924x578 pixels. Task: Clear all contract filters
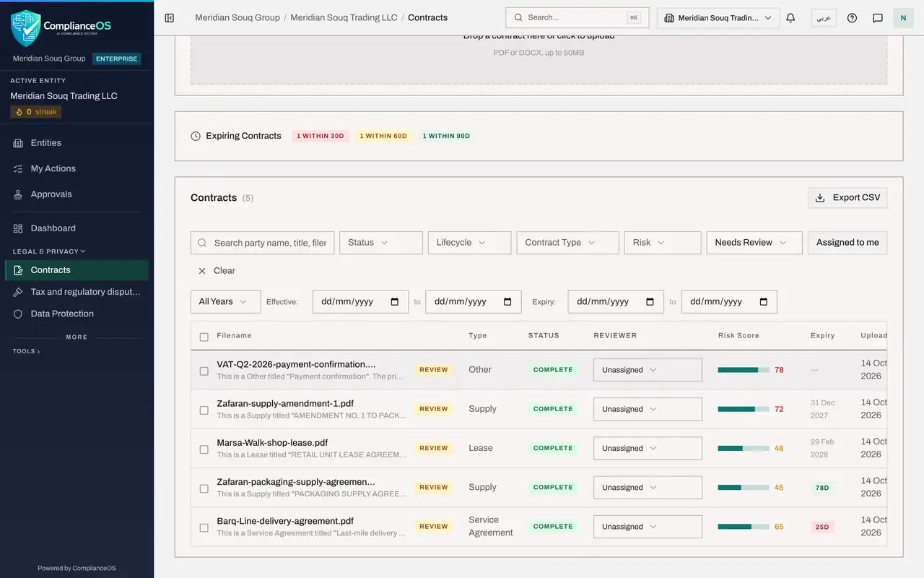tap(217, 271)
